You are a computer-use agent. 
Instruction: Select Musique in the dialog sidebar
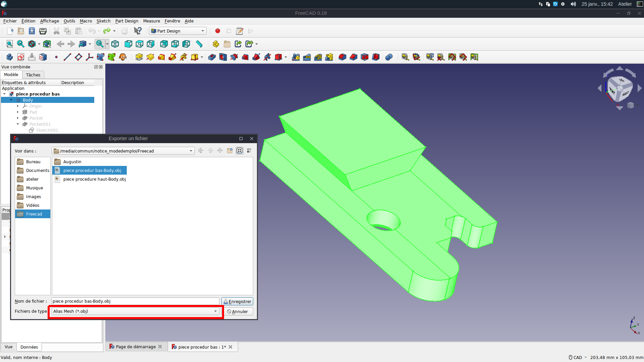coord(33,188)
